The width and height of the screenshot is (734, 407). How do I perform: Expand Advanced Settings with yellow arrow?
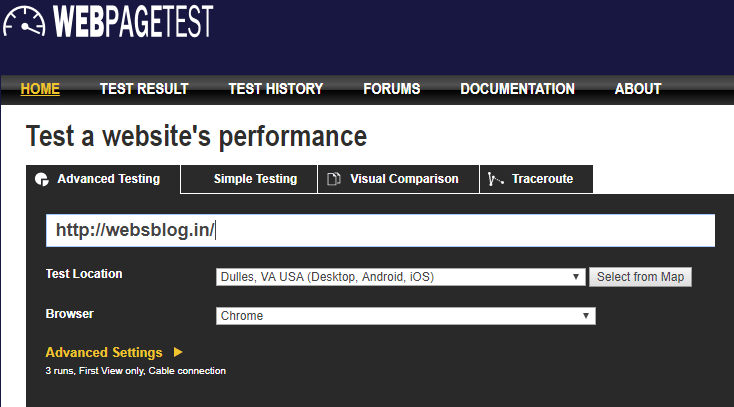pyautogui.click(x=178, y=352)
